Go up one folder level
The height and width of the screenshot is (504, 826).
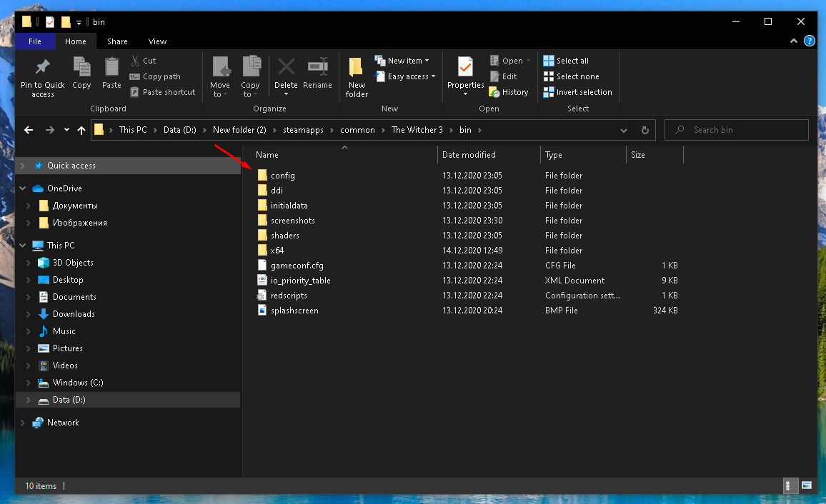point(81,130)
